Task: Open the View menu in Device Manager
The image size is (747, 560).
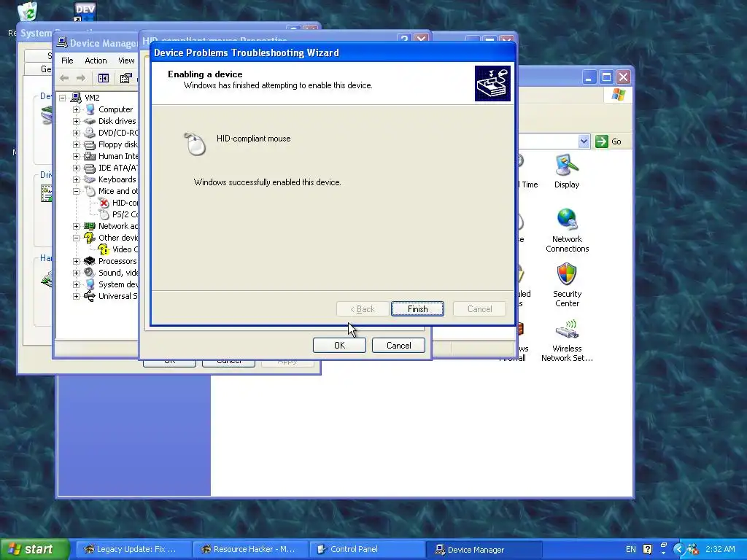Action: click(x=126, y=61)
